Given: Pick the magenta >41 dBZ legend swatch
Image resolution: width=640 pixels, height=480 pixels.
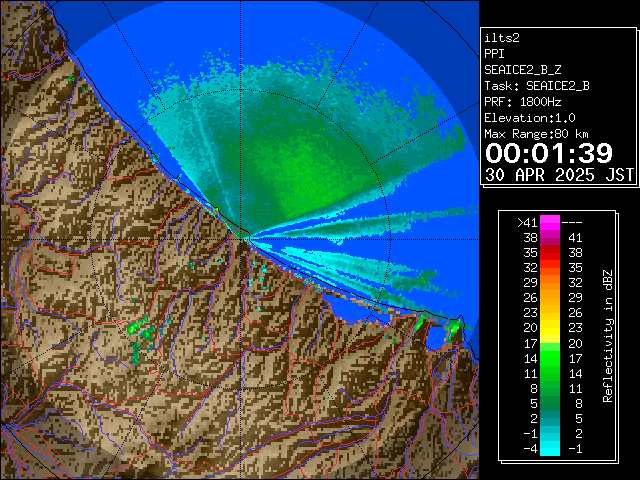Looking at the screenshot, I should (x=550, y=222).
